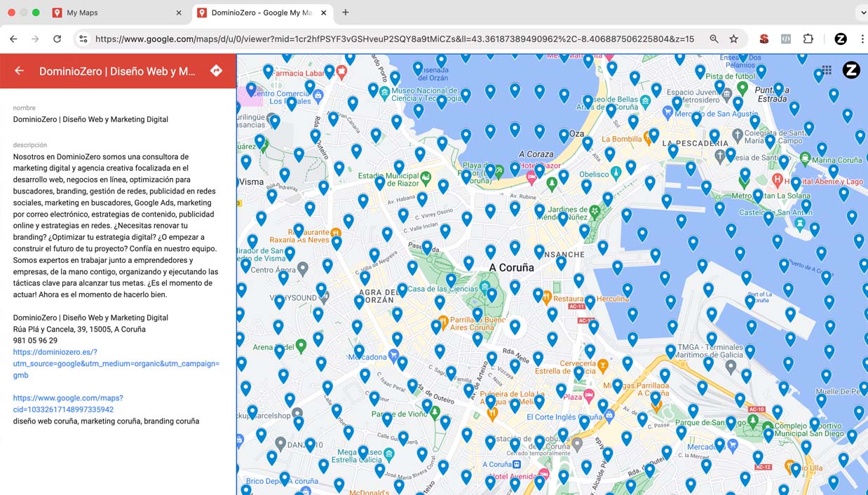868x495 pixels.
Task: Open the Google account avatar on the map
Action: tap(851, 69)
